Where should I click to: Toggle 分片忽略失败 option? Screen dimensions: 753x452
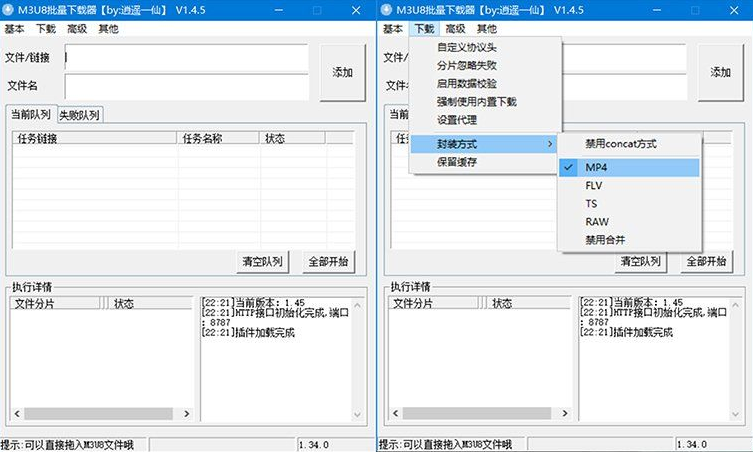[485, 65]
